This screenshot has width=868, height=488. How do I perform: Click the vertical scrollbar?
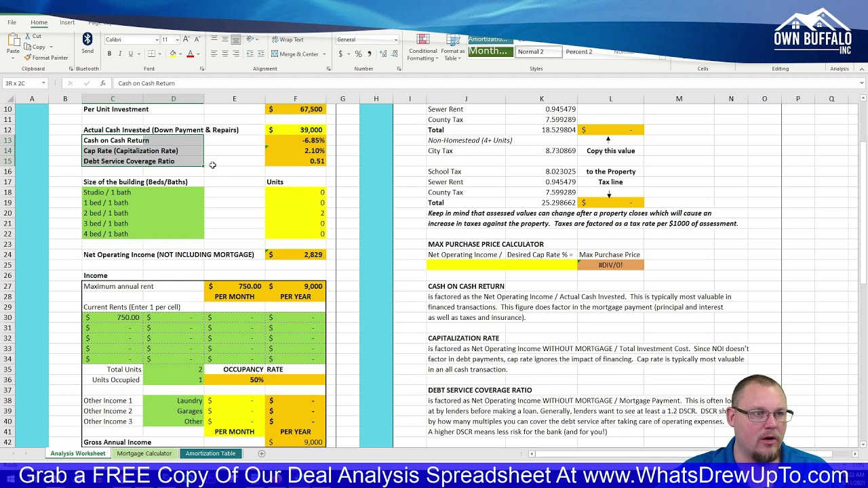coord(863,213)
